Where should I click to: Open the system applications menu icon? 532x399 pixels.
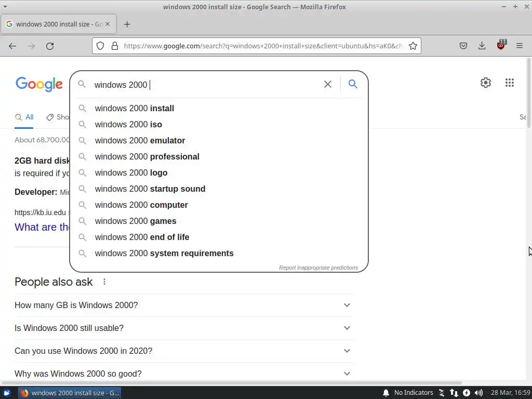(x=7, y=393)
